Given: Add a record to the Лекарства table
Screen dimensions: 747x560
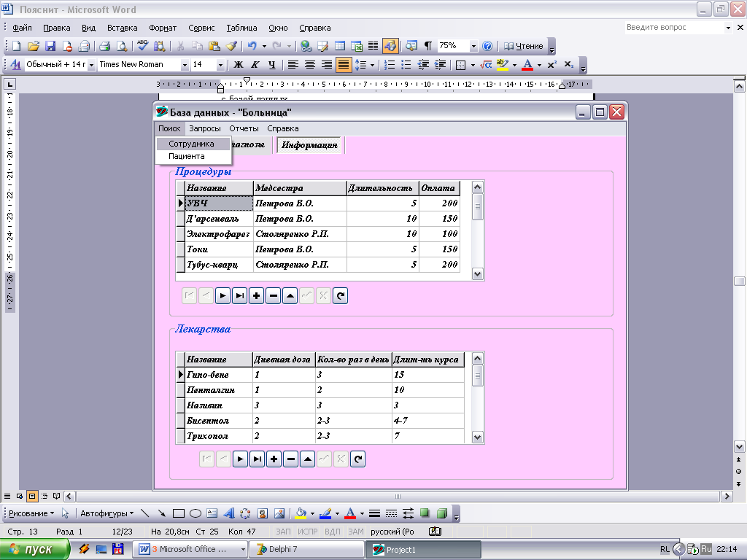Looking at the screenshot, I should coord(274,459).
